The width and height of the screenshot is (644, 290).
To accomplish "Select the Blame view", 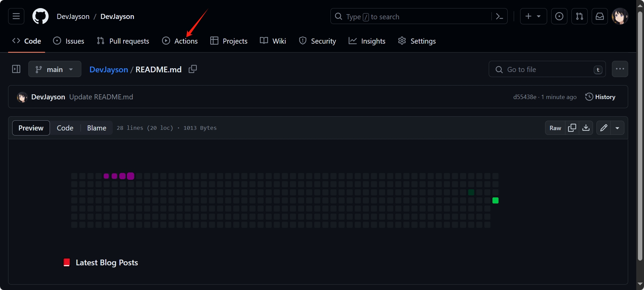I will pos(97,128).
